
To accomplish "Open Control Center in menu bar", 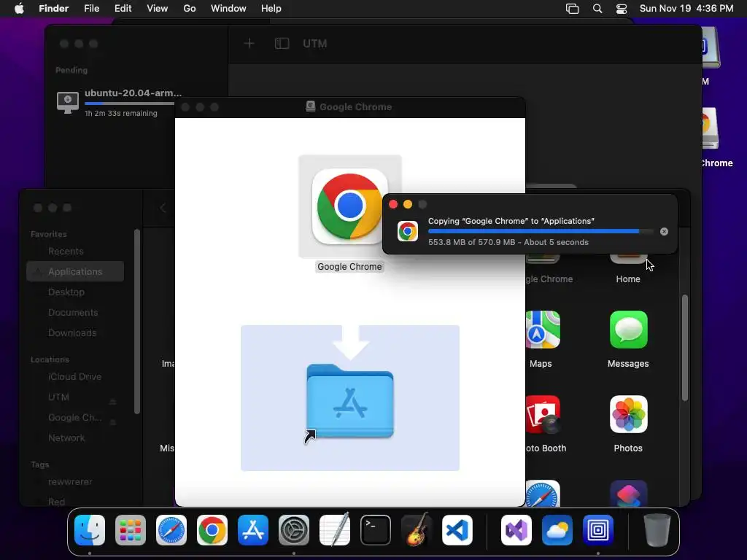I will [x=622, y=9].
